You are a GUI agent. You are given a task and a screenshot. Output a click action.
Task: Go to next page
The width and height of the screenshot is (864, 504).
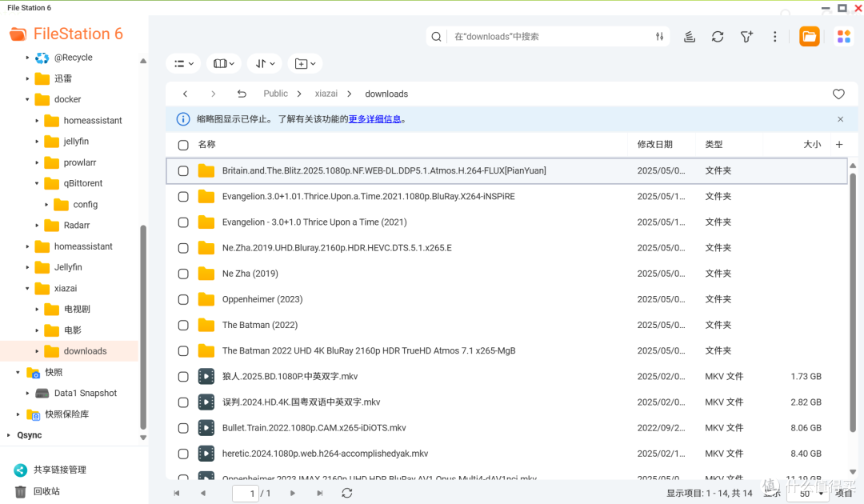(293, 494)
